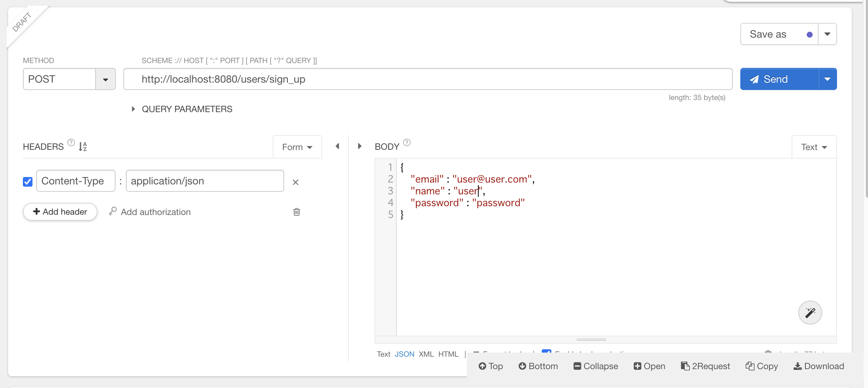Click the HEADERS help question mark icon

(x=71, y=143)
